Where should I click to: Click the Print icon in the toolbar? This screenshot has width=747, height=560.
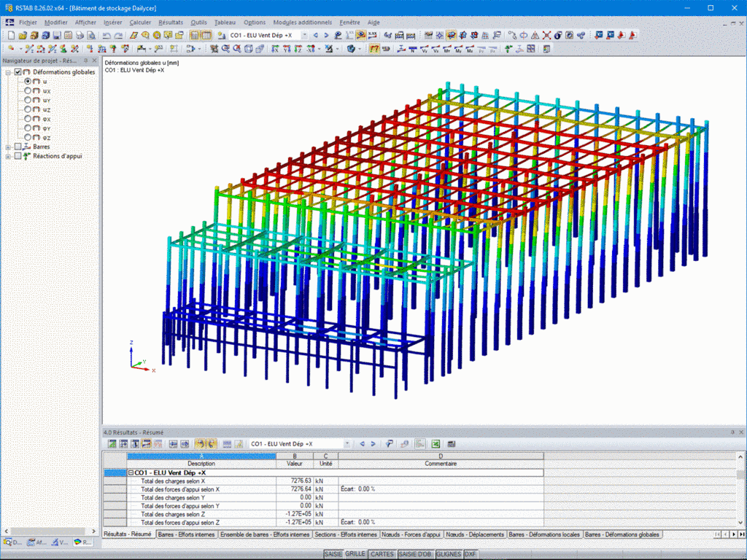(80, 35)
